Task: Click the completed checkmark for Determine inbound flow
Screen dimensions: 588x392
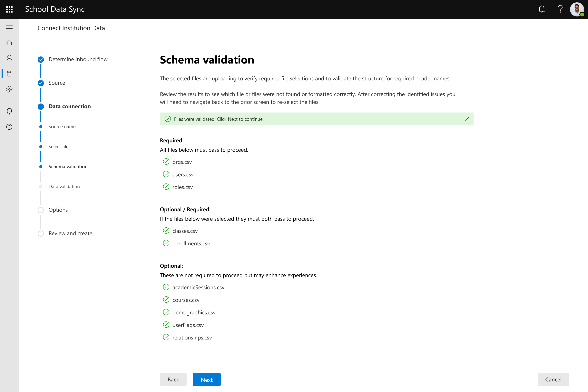Action: point(41,60)
